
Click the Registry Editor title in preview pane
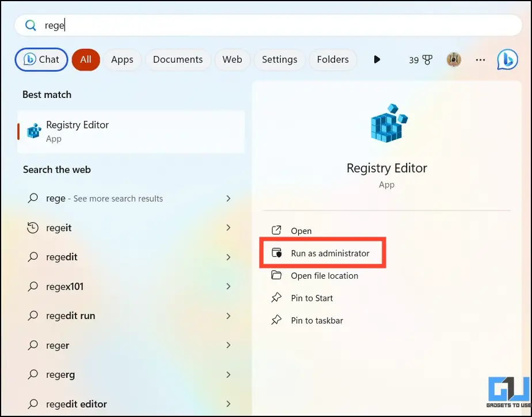coord(387,168)
